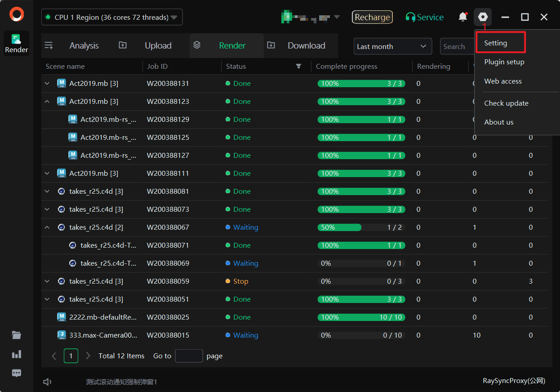Collapse the Act2019.mb job W200388123

point(47,102)
